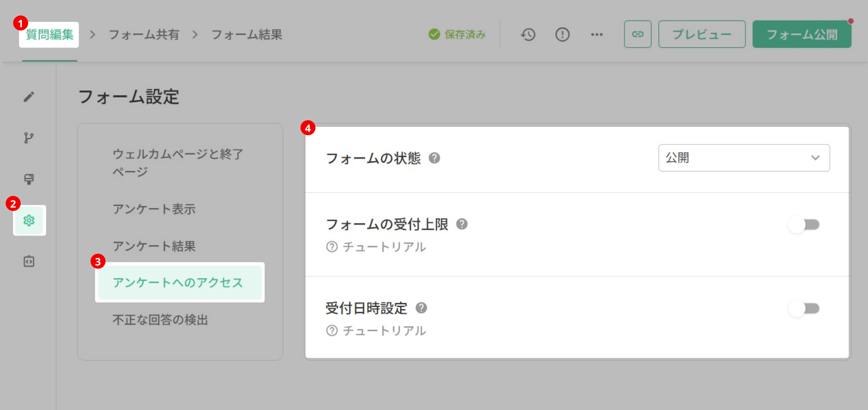Viewport: 868px width, 410px height.
Task: Click the 保存済み status text
Action: click(x=465, y=34)
